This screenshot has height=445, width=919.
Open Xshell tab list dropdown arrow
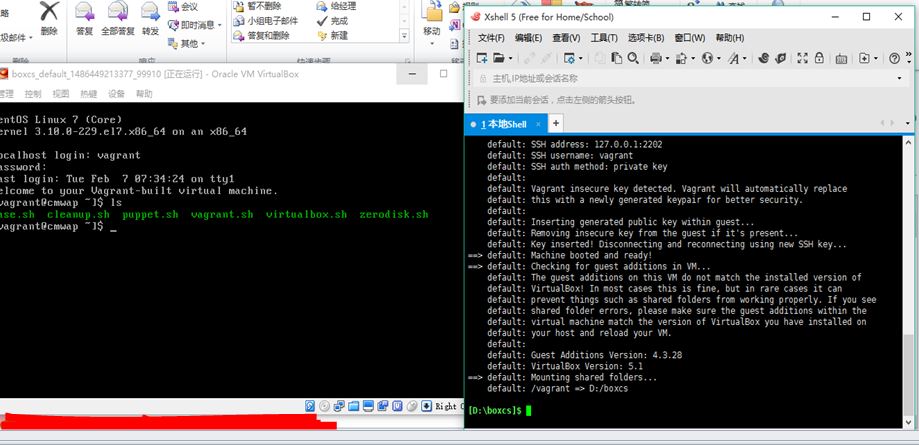click(x=908, y=123)
